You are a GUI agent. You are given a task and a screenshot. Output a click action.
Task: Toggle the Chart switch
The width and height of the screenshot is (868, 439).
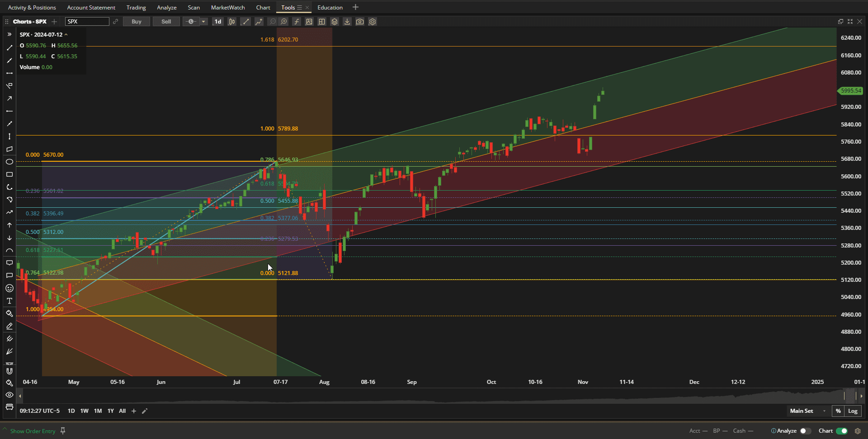click(x=842, y=431)
